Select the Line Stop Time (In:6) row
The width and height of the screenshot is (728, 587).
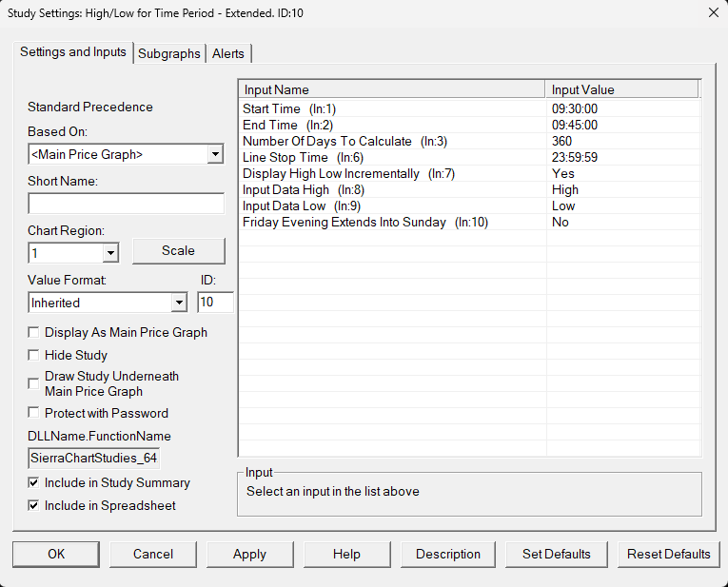469,158
